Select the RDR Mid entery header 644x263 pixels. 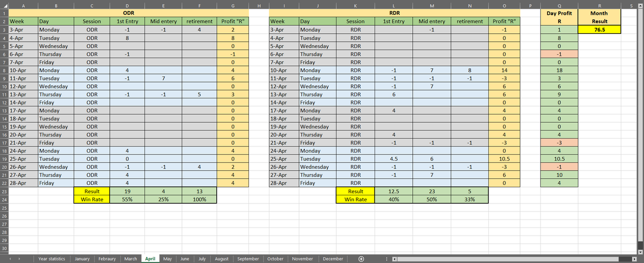(431, 22)
